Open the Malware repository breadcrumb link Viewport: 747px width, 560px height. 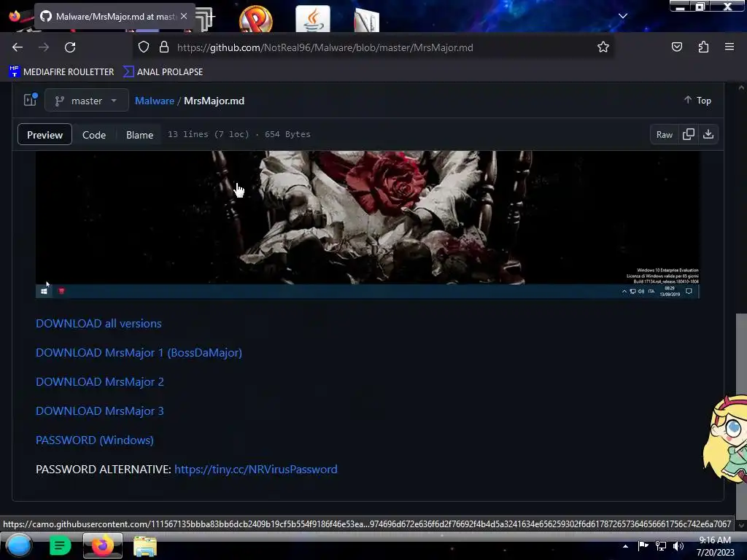click(x=155, y=101)
